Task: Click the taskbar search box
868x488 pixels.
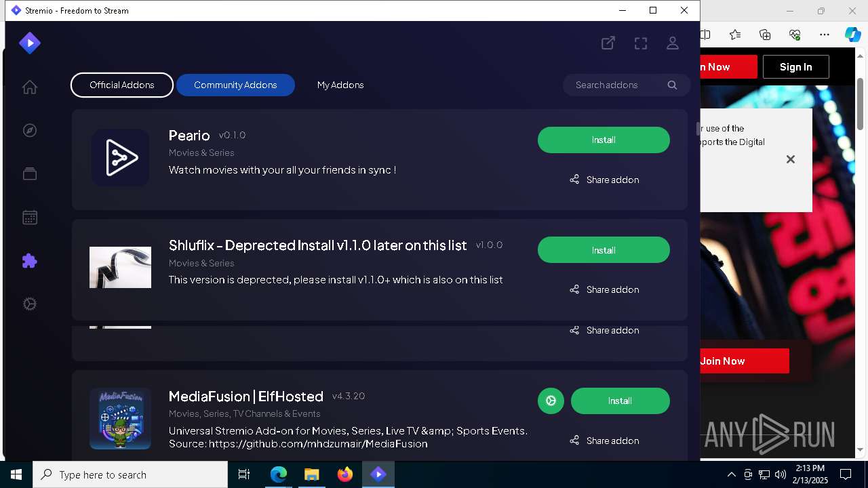Action: coord(130,474)
